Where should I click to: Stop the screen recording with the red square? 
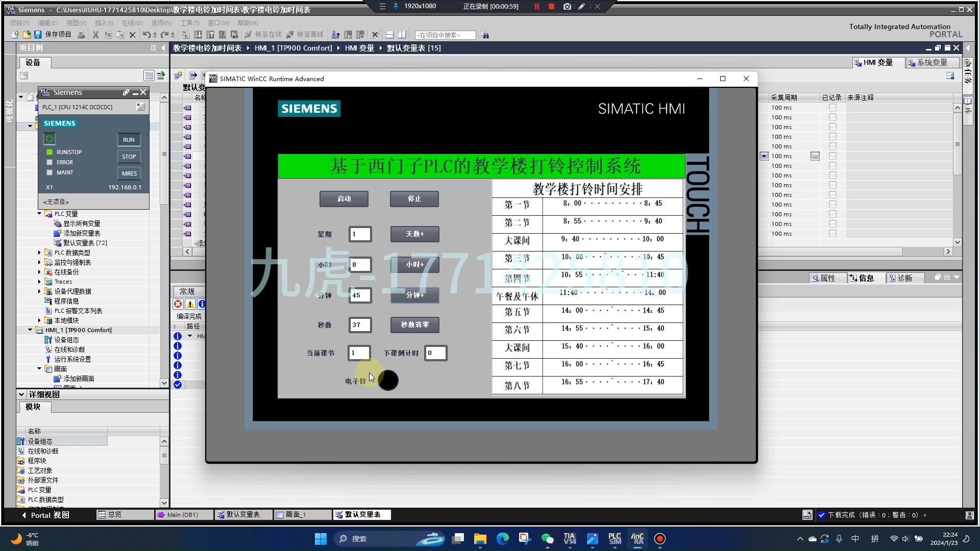pos(551,7)
